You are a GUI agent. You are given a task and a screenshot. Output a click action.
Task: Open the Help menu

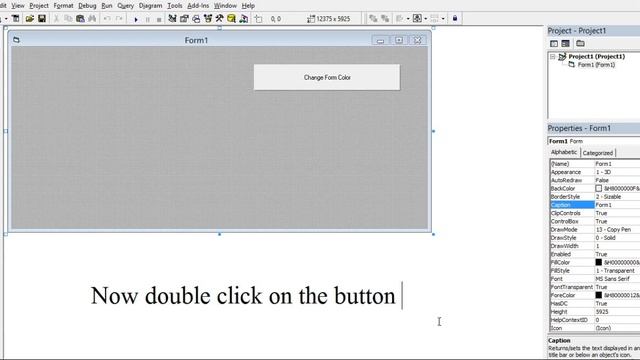(248, 6)
